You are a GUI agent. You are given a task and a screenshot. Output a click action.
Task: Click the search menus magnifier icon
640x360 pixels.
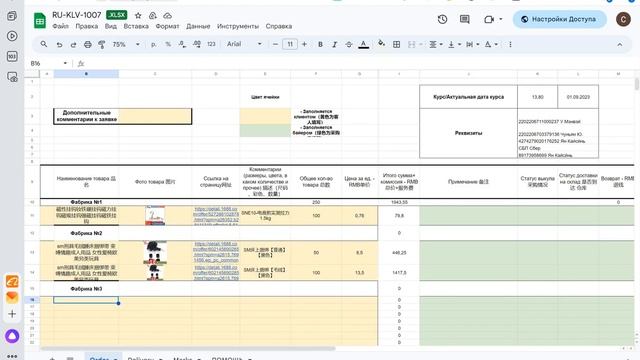tap(44, 44)
